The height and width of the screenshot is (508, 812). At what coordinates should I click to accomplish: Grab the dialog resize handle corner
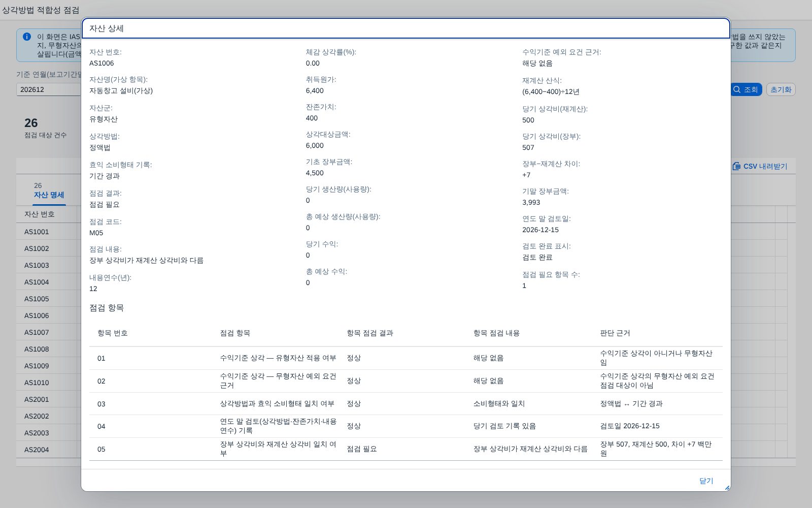(x=727, y=488)
